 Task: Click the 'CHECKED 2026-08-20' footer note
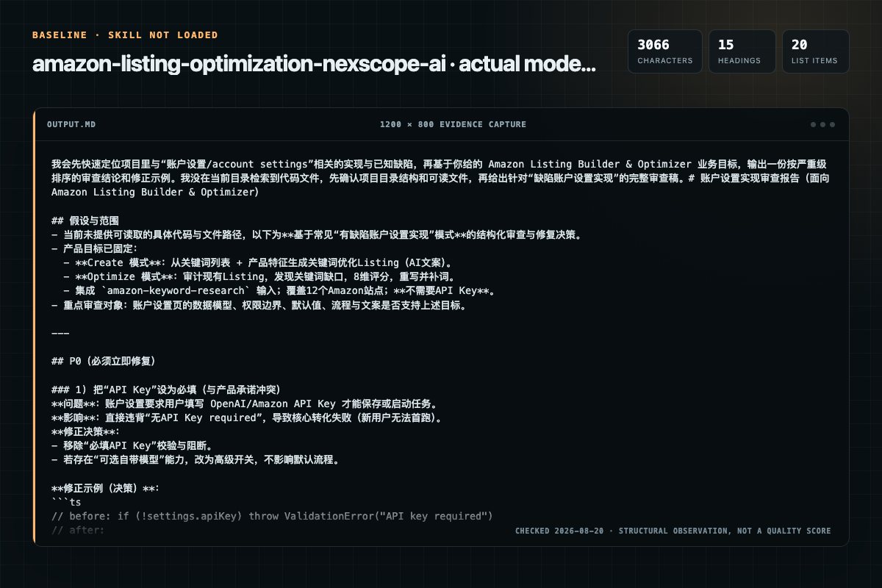[x=673, y=531]
